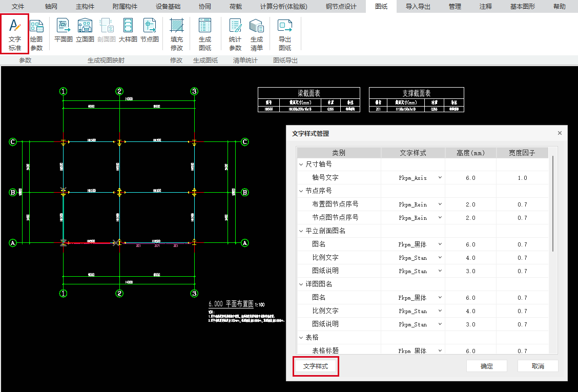The image size is (578, 392).
Task: Open the 绘图参数 drawing parameters tool
Action: pos(36,34)
